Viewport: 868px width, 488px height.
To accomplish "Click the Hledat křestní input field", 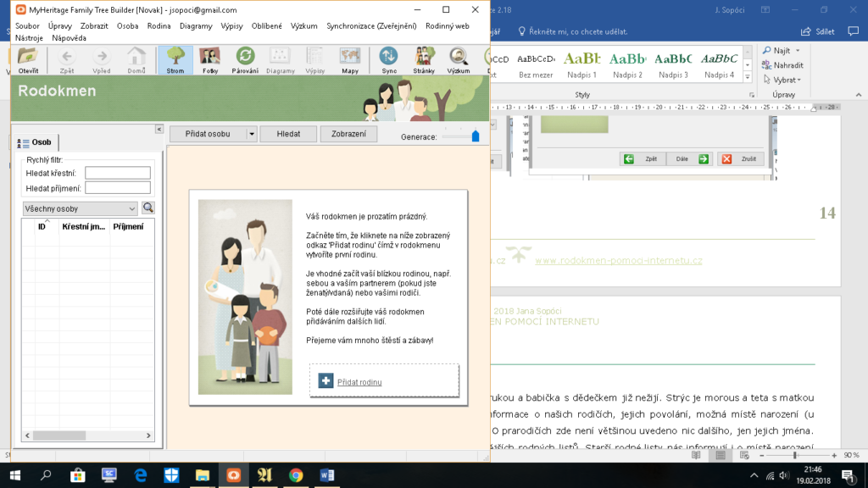I will (118, 173).
